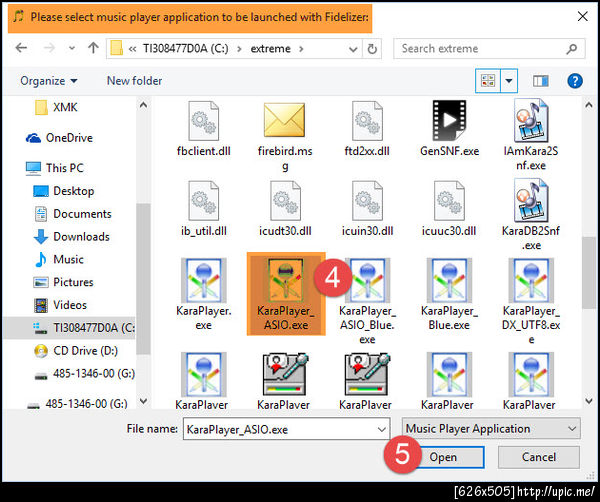Click the extreme breadcrumb segment
This screenshot has width=600, height=502.
271,49
